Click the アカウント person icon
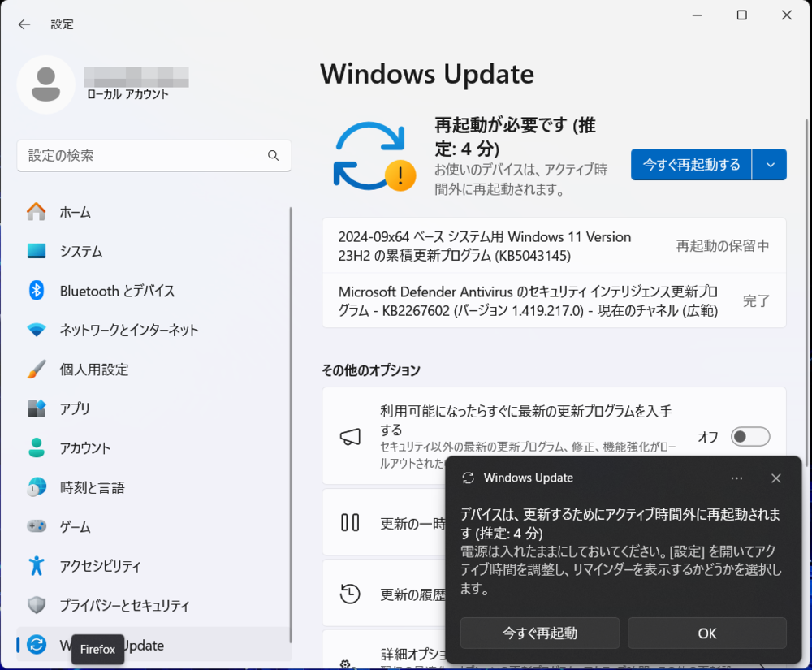 (37, 447)
